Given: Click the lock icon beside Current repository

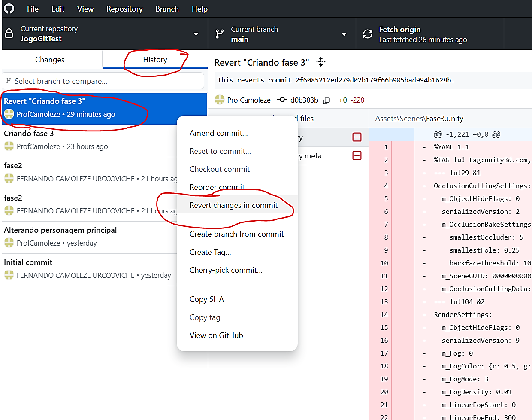Looking at the screenshot, I should [x=9, y=34].
